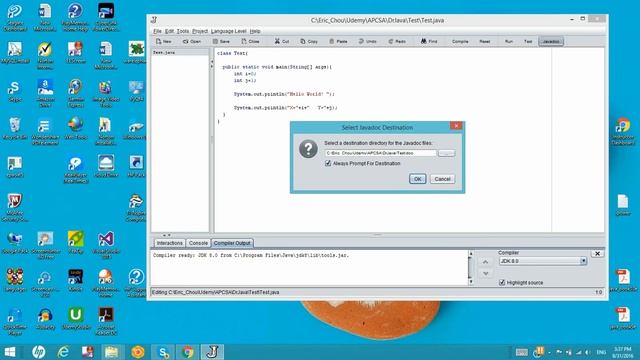Close the Select Javadoc Destination dialog
Screen dimensions: 640x360
456,126
